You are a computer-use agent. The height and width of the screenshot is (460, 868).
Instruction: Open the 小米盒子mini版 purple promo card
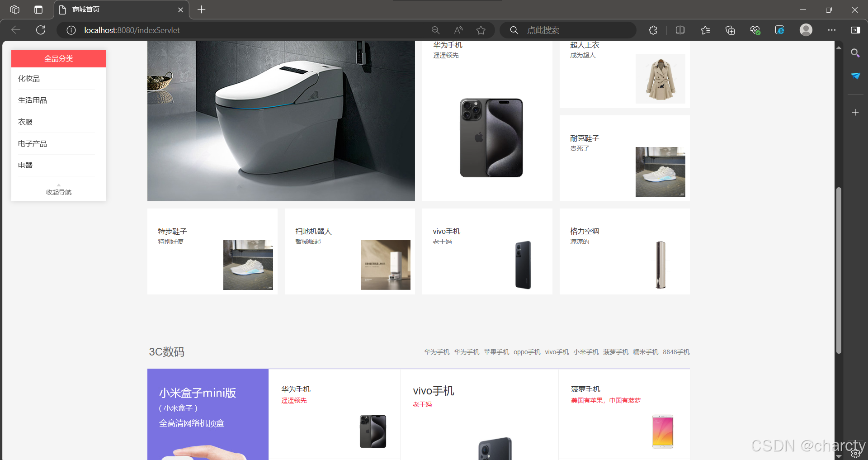coord(208,414)
